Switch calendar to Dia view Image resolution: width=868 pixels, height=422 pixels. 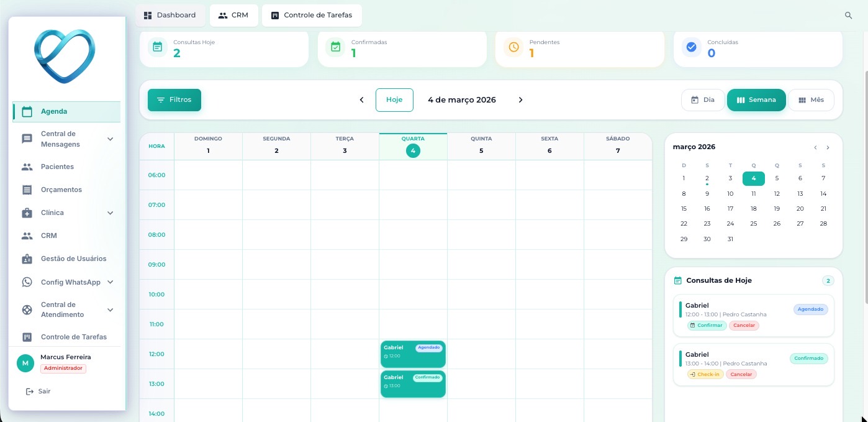[x=703, y=100]
